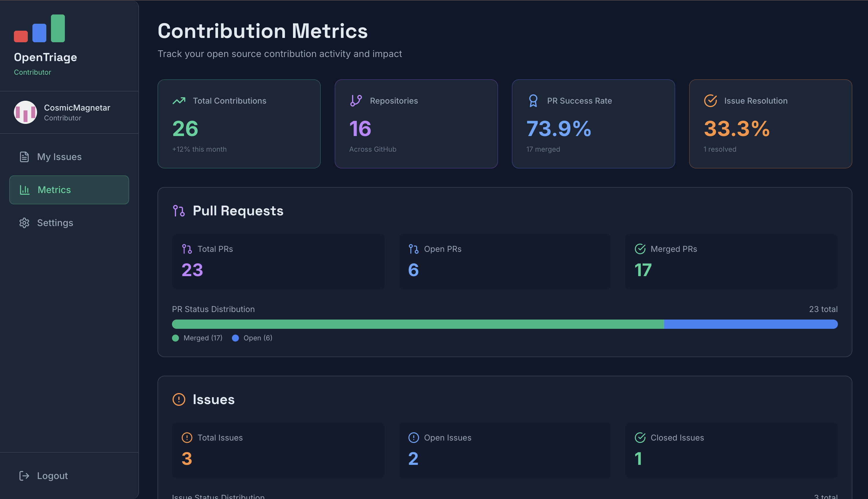The width and height of the screenshot is (868, 499).
Task: Open the My Issues page
Action: [59, 157]
